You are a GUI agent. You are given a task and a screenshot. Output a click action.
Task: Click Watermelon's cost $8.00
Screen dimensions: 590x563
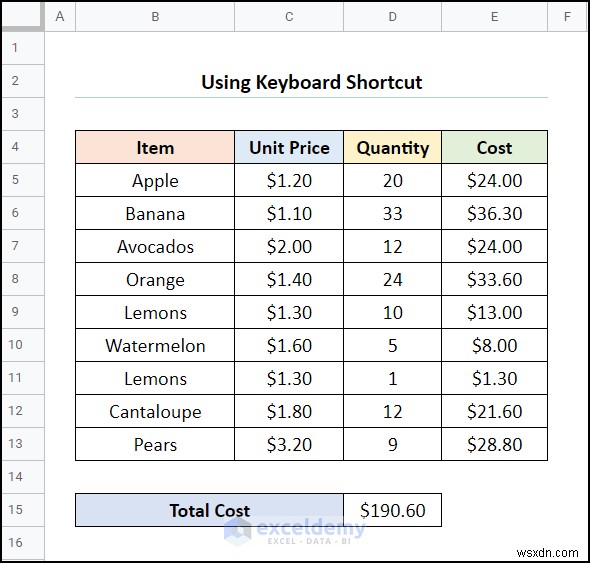[494, 345]
